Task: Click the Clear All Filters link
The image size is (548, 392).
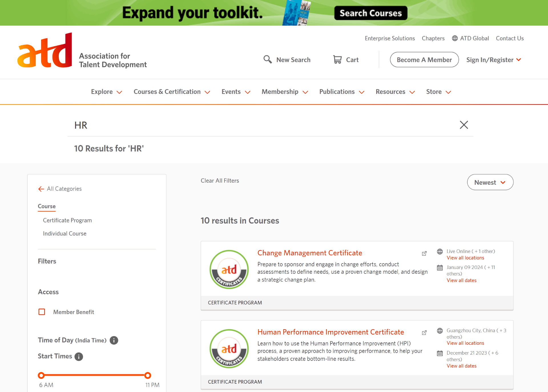Action: pyautogui.click(x=220, y=181)
